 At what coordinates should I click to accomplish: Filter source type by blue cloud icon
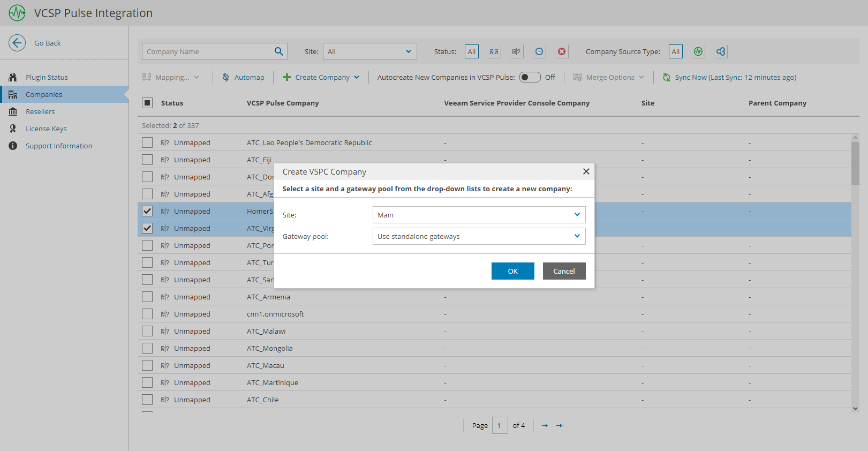coord(721,51)
